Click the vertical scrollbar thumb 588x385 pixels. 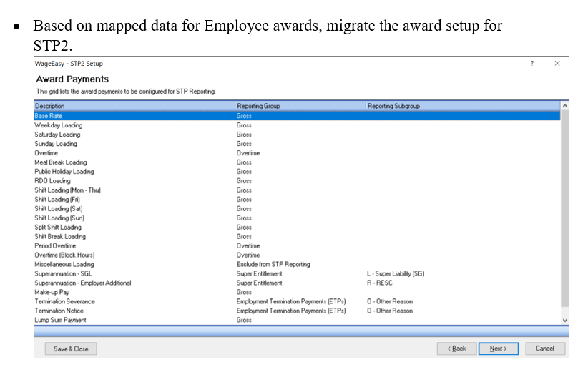pos(564,208)
